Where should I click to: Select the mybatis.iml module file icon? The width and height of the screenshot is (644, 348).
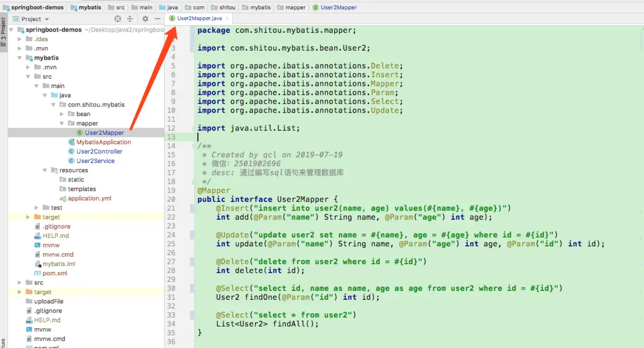(x=37, y=264)
